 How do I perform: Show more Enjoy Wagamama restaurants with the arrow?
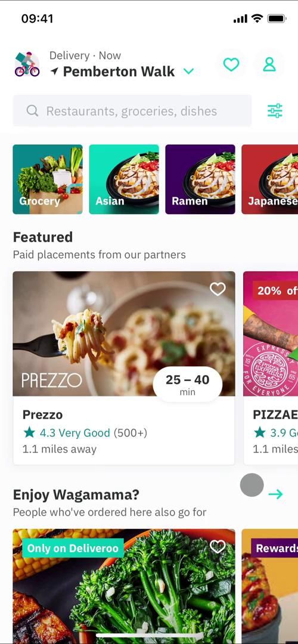275,494
